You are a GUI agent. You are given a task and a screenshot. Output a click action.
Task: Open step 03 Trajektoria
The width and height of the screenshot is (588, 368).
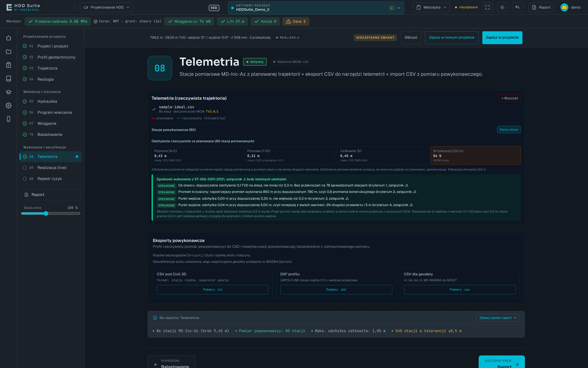click(51, 68)
